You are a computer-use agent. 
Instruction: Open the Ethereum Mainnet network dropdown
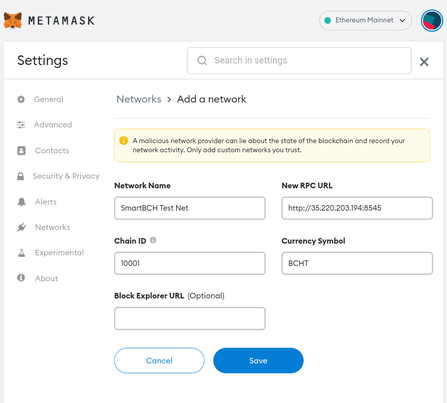coord(365,20)
